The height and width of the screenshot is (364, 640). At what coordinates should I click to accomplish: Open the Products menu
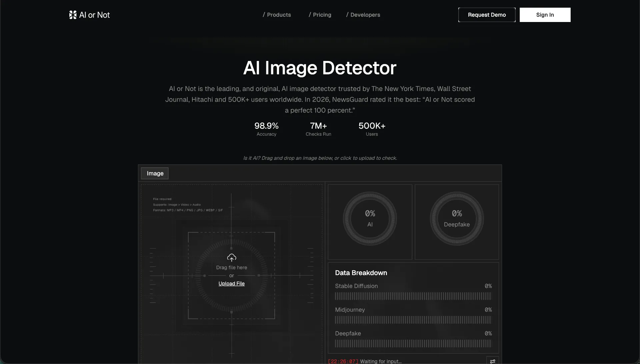[277, 15]
